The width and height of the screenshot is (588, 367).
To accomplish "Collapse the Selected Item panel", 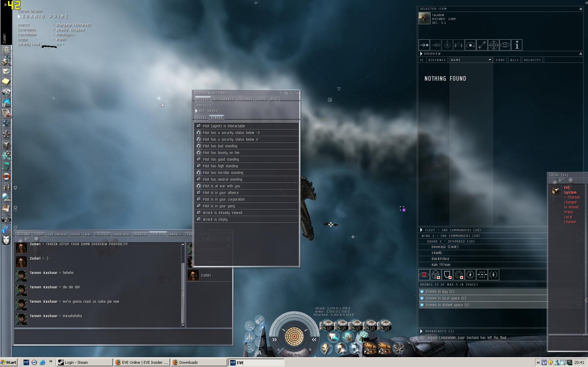I will coord(581,9).
